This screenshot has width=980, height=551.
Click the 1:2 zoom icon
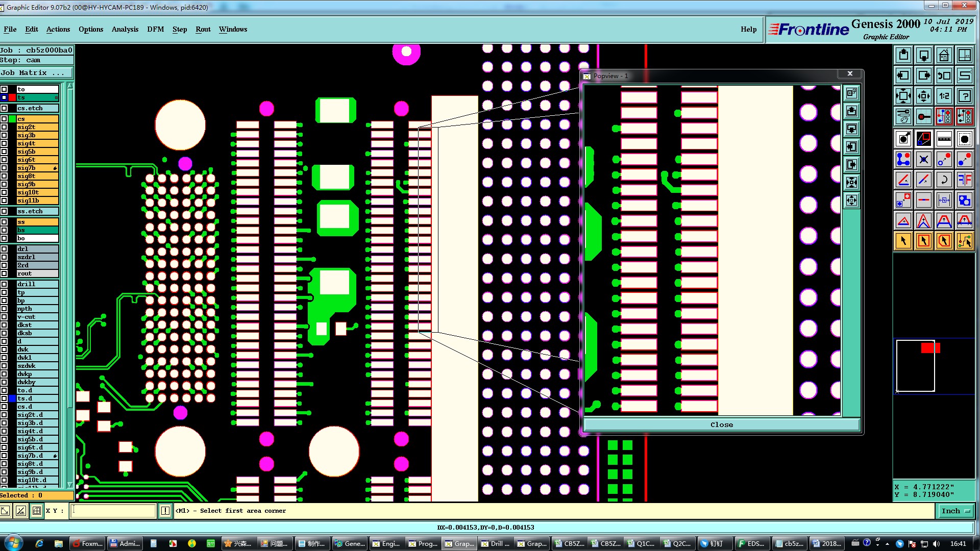944,96
